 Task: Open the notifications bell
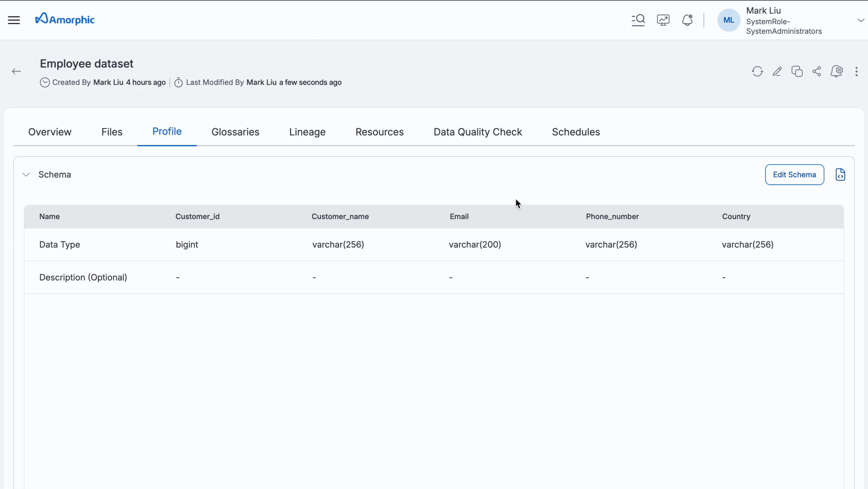click(x=687, y=20)
